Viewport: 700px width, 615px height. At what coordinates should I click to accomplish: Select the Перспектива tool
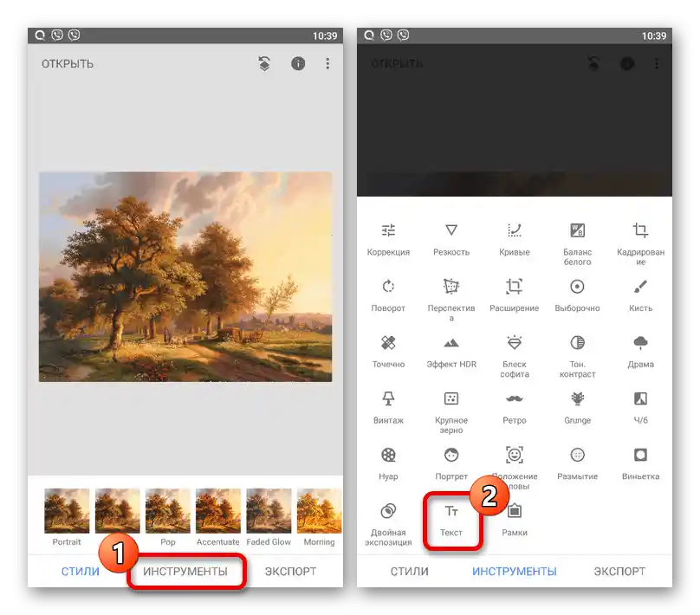[x=451, y=300]
